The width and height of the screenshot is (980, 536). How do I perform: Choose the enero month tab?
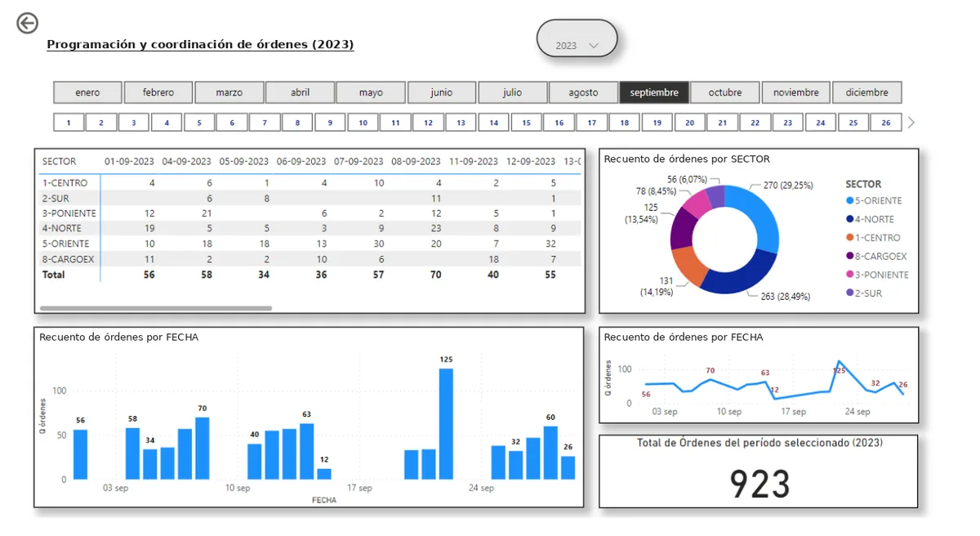click(88, 92)
